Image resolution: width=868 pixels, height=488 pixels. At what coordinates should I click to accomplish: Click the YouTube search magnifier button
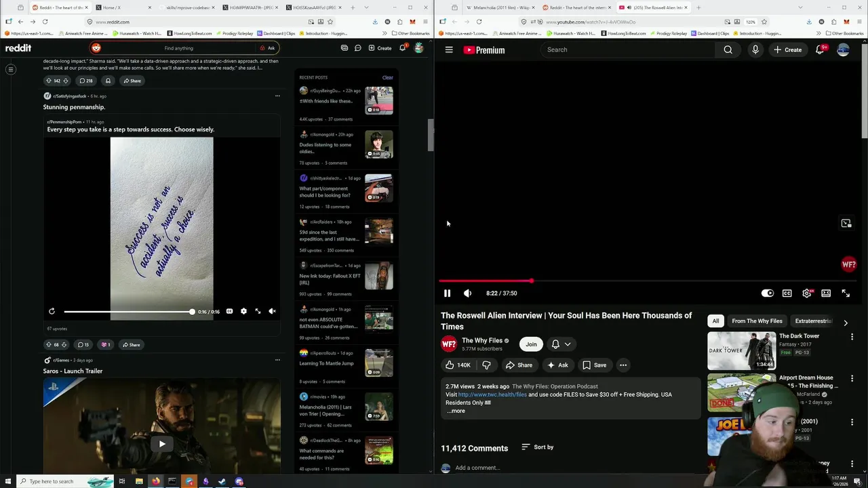pos(728,49)
